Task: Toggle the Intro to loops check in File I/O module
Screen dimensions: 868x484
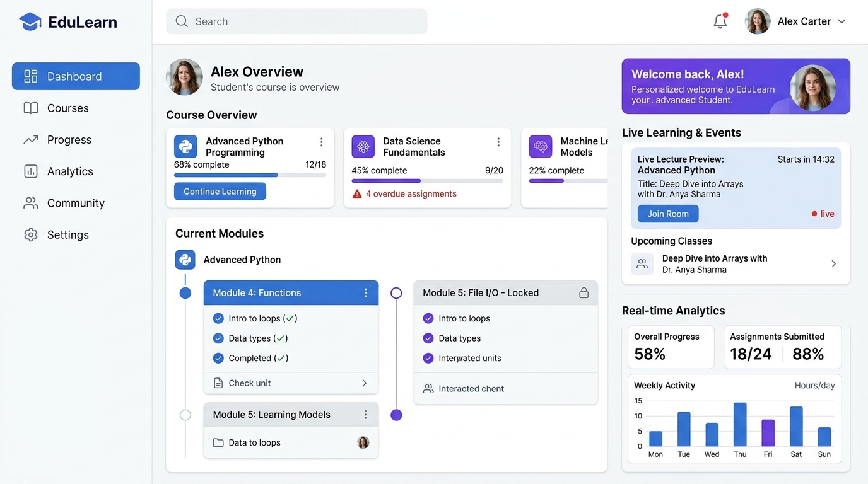Action: click(x=428, y=318)
